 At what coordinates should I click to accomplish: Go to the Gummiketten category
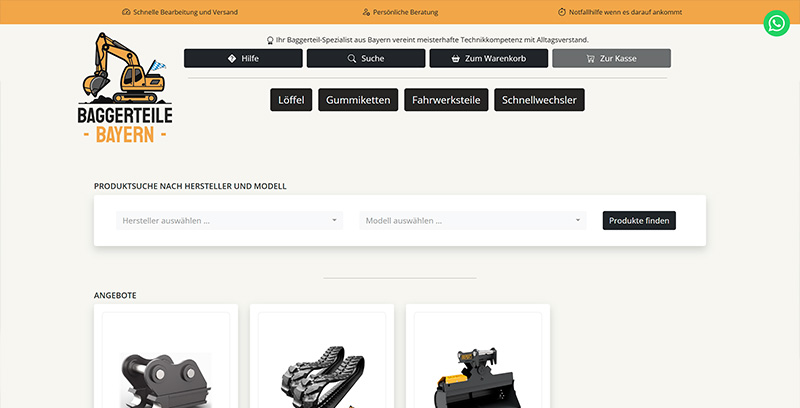pyautogui.click(x=359, y=101)
